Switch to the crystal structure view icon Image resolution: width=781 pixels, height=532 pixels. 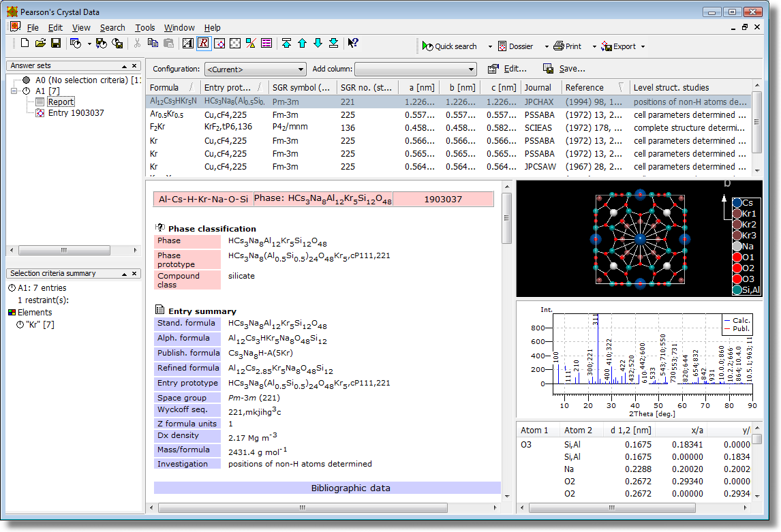[x=221, y=43]
